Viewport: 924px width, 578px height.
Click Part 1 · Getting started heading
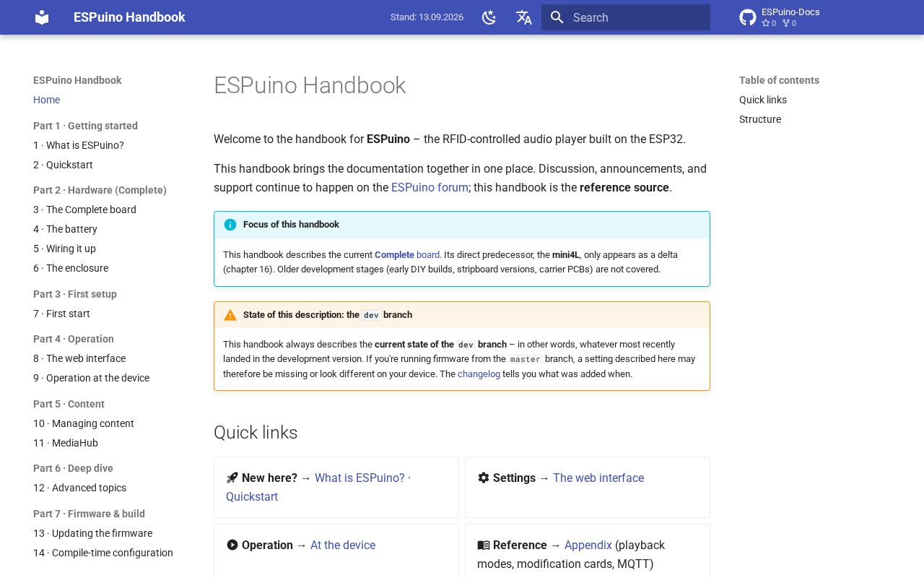85,126
